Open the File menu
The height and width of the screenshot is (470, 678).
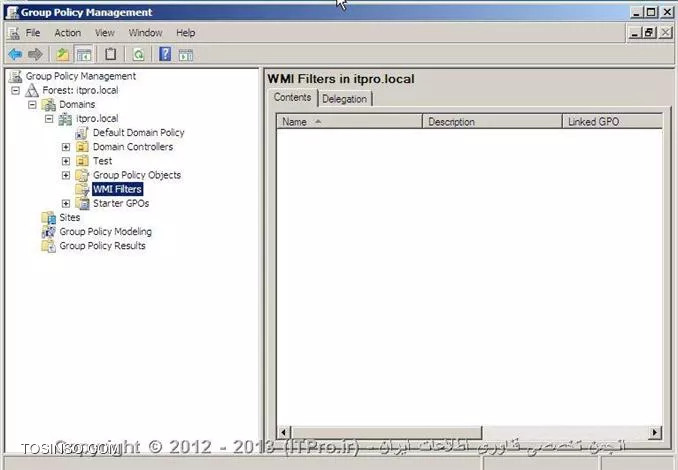pyautogui.click(x=33, y=33)
